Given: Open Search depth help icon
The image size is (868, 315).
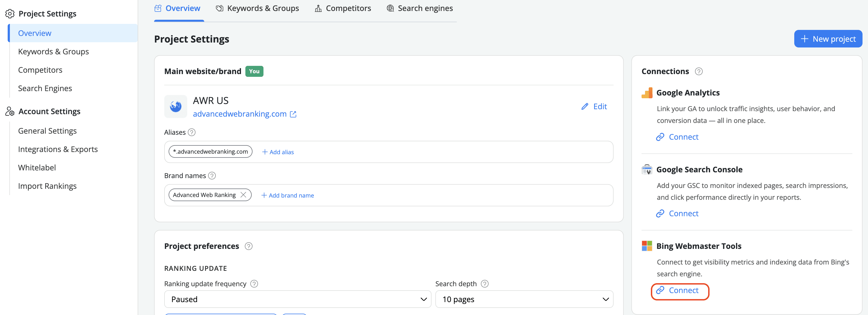Looking at the screenshot, I should (x=484, y=284).
